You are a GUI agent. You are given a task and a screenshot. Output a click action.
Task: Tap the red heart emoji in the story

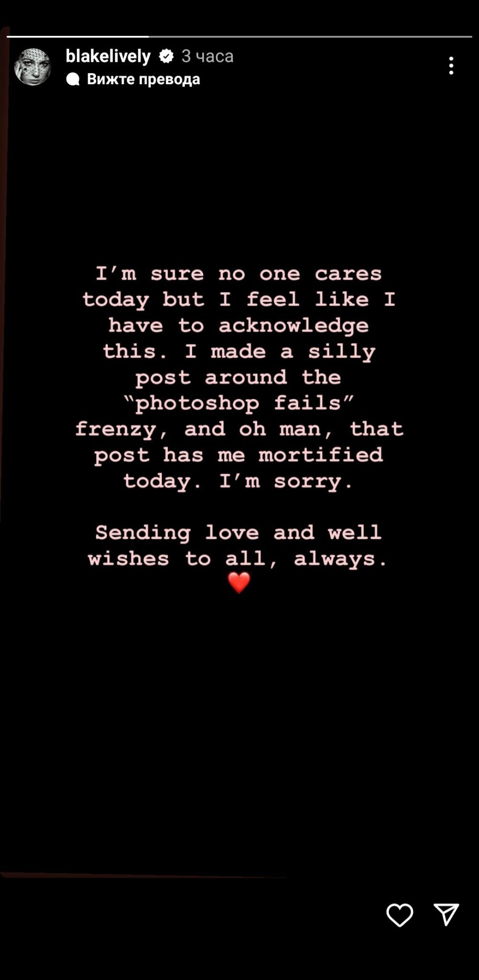tap(239, 582)
